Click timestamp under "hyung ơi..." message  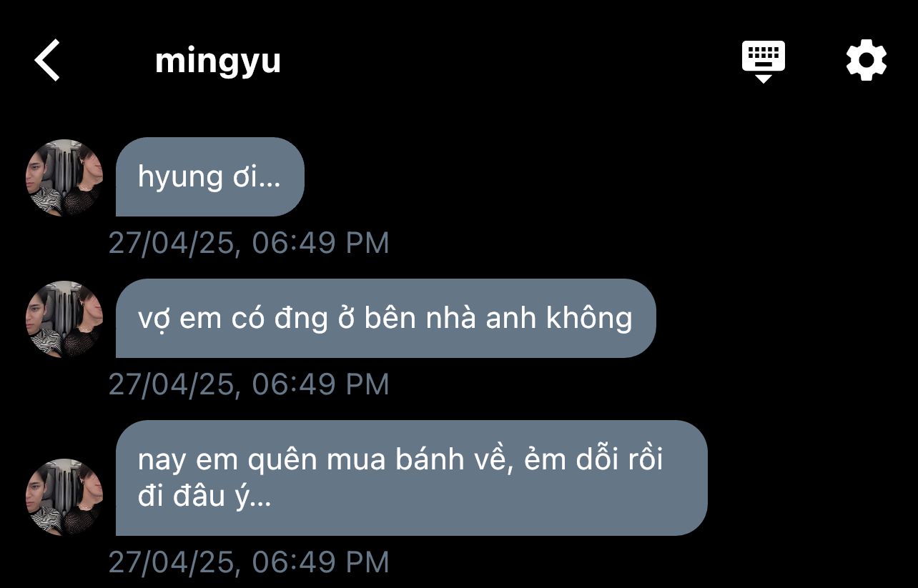pyautogui.click(x=249, y=243)
